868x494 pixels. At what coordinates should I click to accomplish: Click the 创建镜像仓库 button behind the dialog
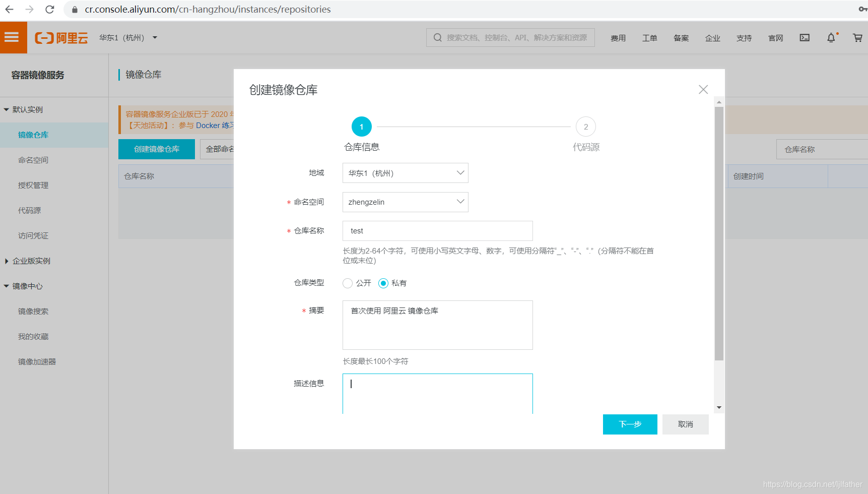click(x=157, y=149)
